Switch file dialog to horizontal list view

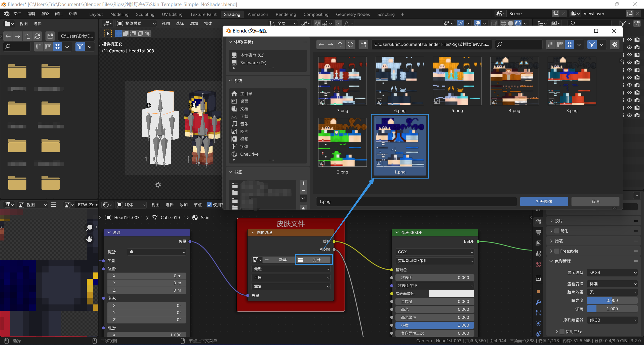click(560, 45)
